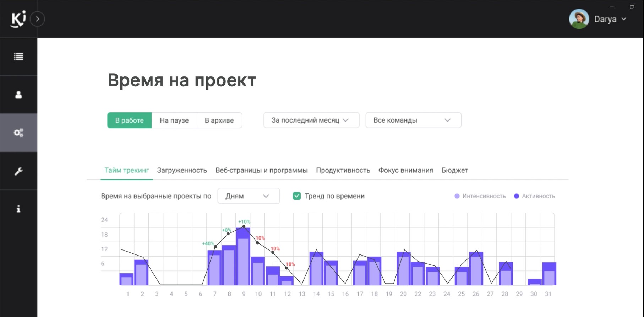The image size is (644, 317).
Task: Toggle the Интенсивность legend item
Action: pos(480,196)
